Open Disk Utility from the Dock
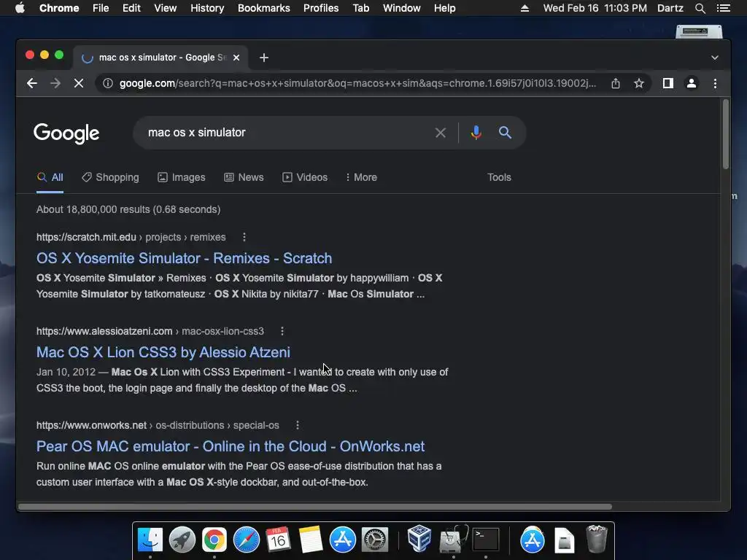This screenshot has height=560, width=747. (x=453, y=539)
